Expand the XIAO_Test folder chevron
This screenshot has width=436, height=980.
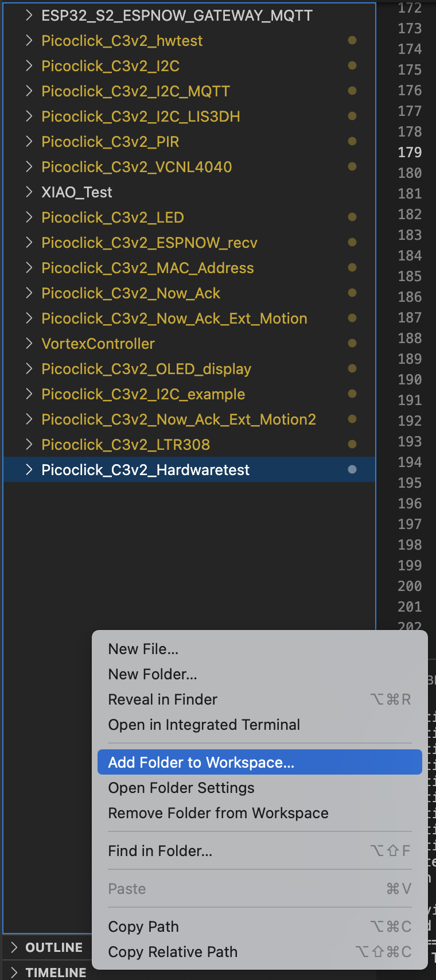(x=29, y=192)
